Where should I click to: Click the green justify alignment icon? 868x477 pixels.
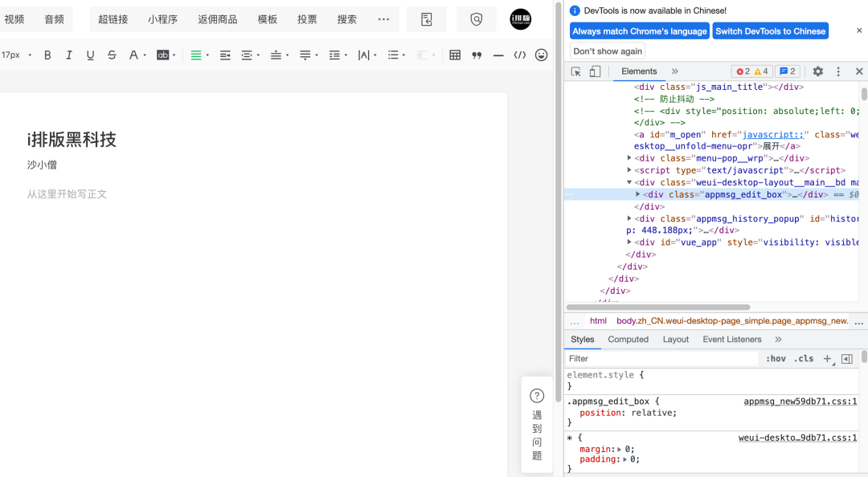click(196, 55)
